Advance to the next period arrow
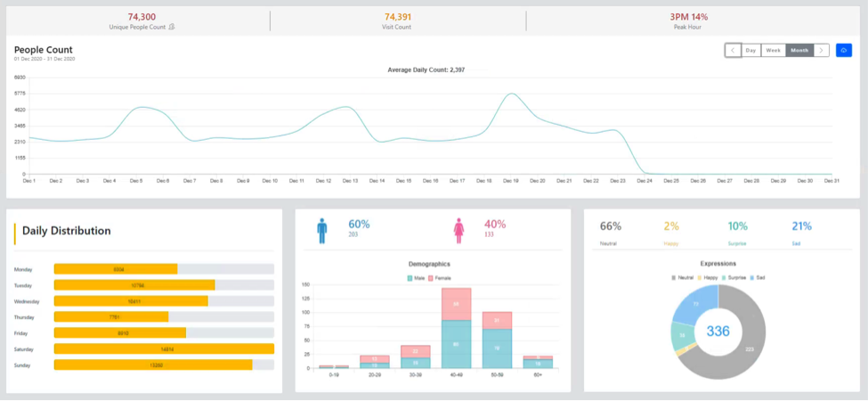 tap(821, 51)
